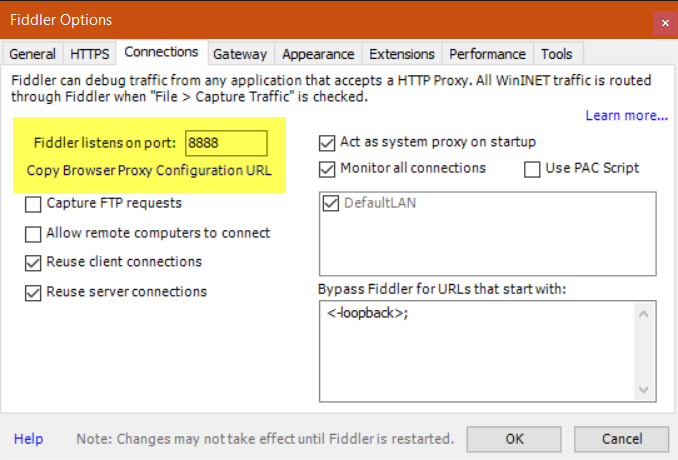
Task: Switch to the Extensions tab
Action: coord(402,54)
